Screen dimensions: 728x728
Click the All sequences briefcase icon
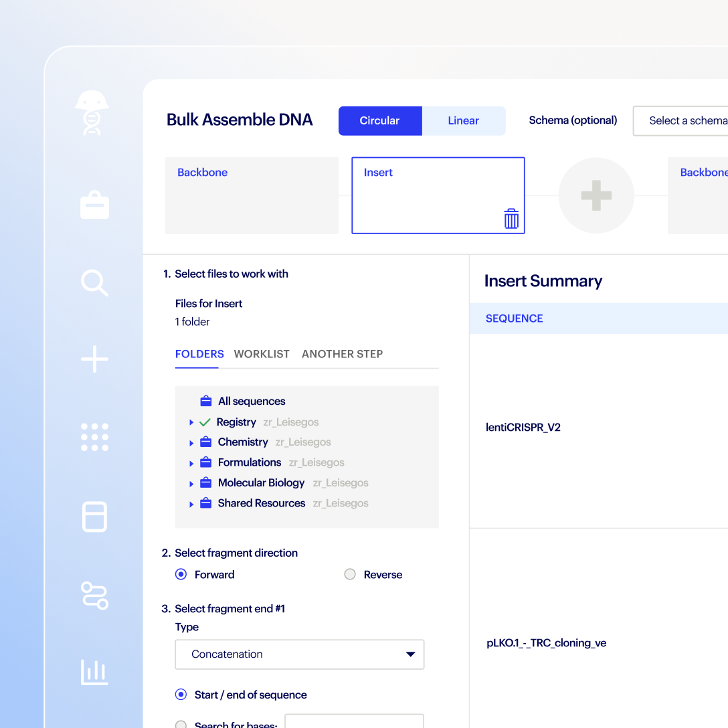coord(205,401)
